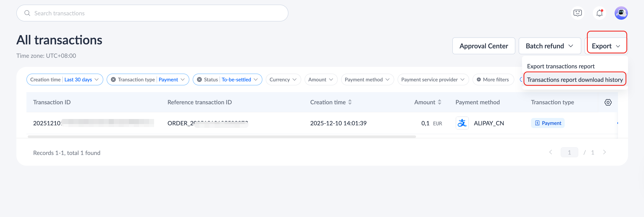Open the chat assistant icon
Viewport: 644px width, 217px height.
(x=577, y=13)
